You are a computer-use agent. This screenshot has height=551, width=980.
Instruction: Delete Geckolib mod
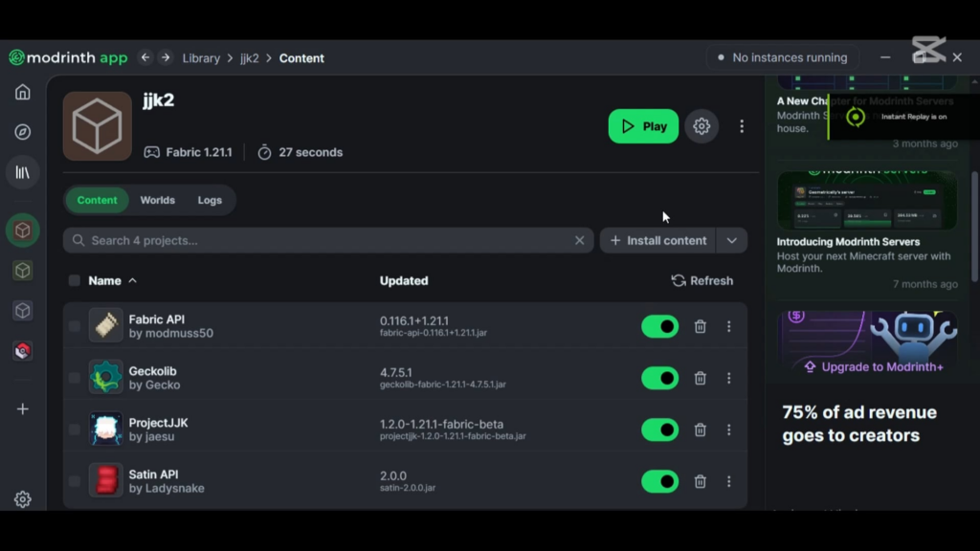(700, 379)
